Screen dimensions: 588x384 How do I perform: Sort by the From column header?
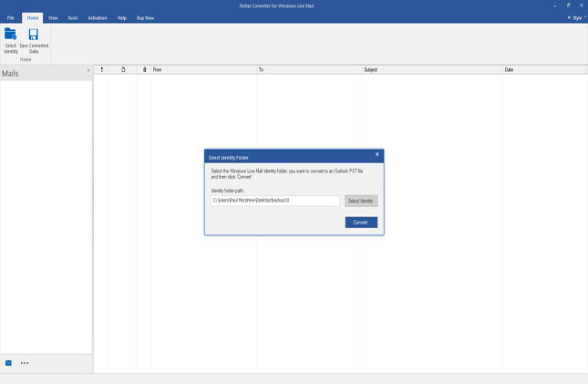pyautogui.click(x=204, y=69)
